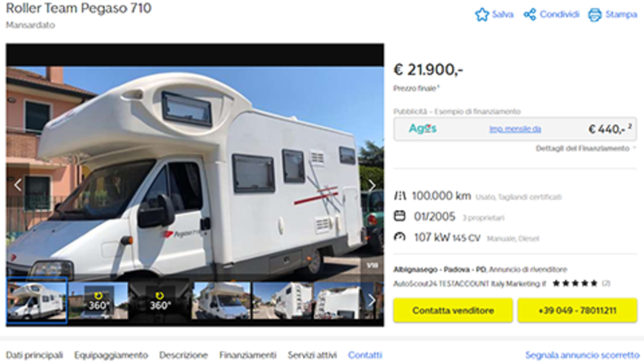Go to the Descrizione tab
644x362 pixels.
(x=184, y=355)
